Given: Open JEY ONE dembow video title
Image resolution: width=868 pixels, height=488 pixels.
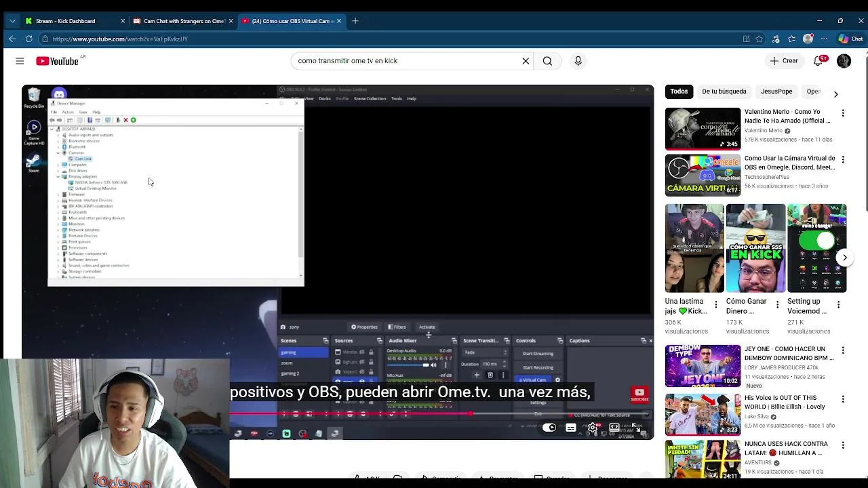Looking at the screenshot, I should tap(789, 353).
